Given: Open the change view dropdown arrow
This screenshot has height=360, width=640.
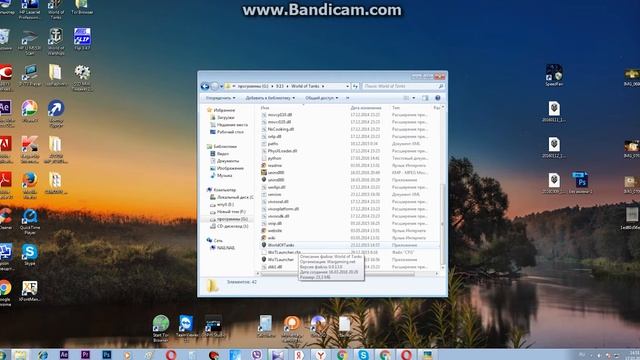Looking at the screenshot, I should (x=413, y=98).
